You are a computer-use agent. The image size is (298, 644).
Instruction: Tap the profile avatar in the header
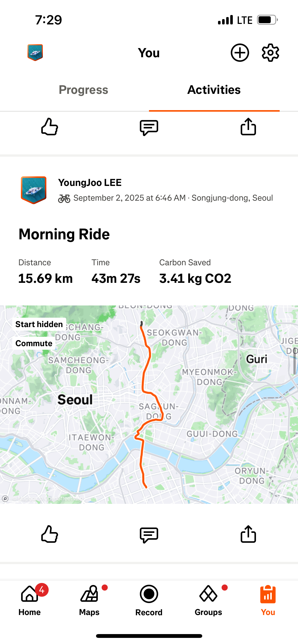click(x=35, y=52)
